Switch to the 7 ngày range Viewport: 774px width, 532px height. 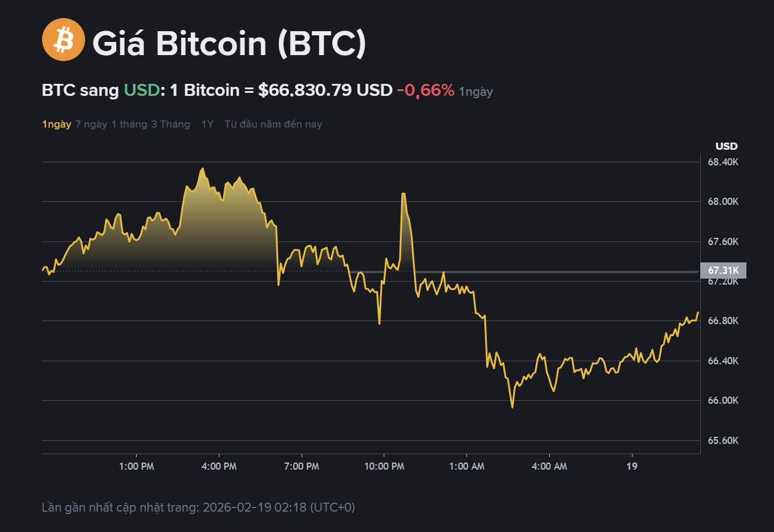91,125
